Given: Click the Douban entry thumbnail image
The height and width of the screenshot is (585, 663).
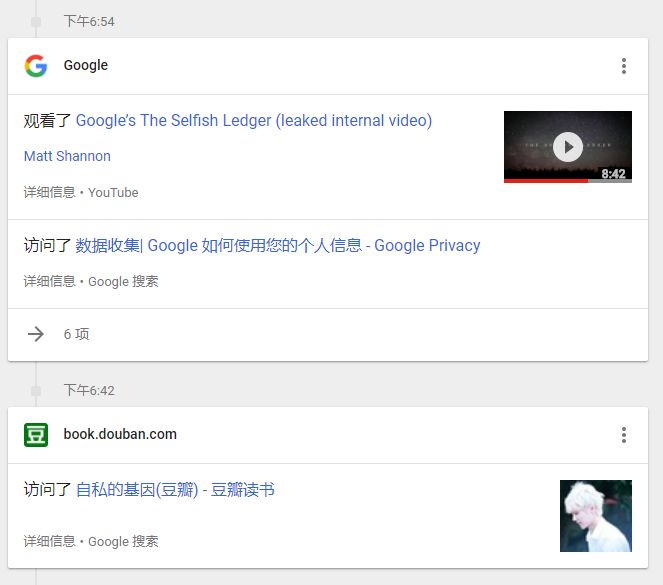Looking at the screenshot, I should point(596,516).
